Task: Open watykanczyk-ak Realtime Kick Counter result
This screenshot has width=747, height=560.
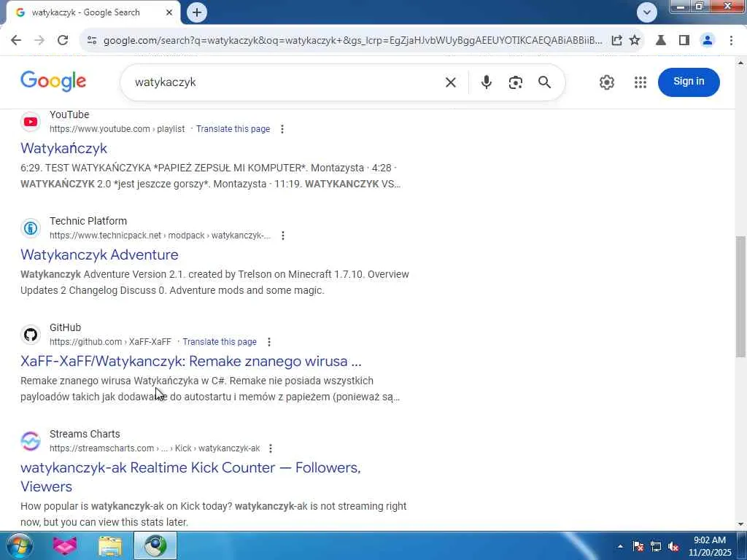Action: (x=190, y=477)
